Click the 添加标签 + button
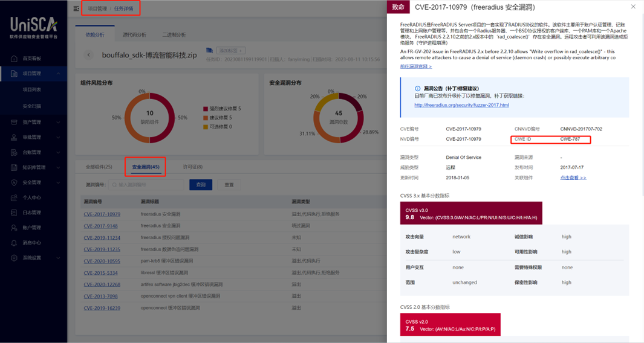 point(231,51)
